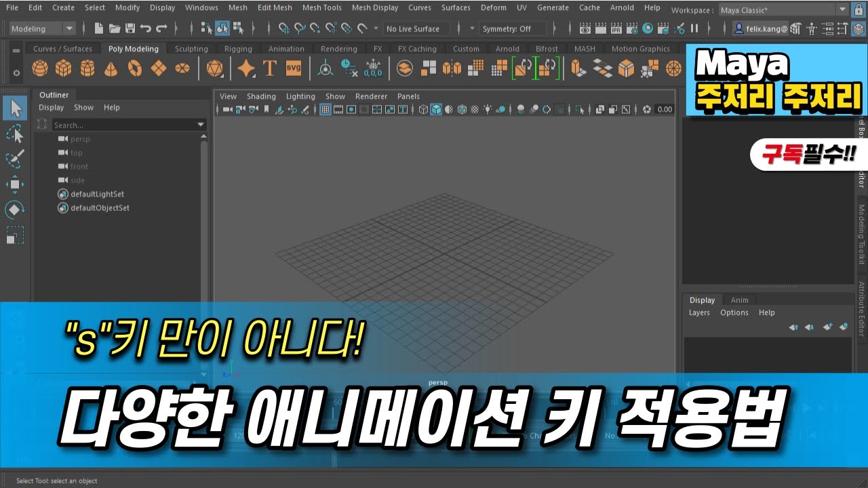Activate the arrow Select tool

coord(15,108)
